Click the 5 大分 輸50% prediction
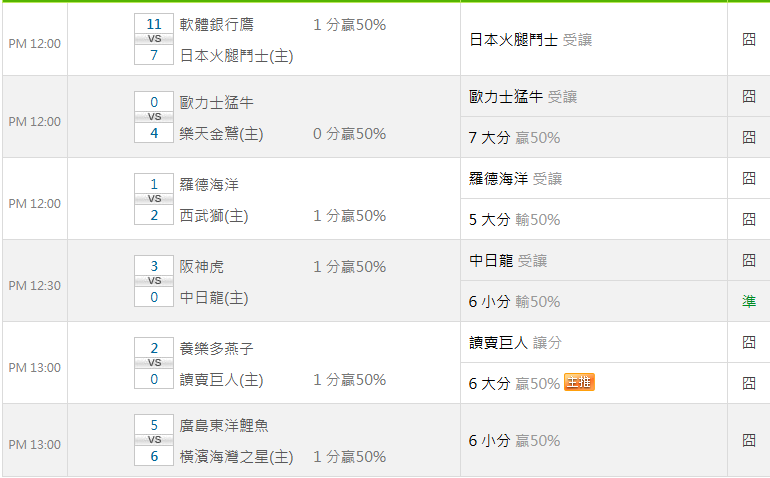The height and width of the screenshot is (478, 770). pos(514,220)
